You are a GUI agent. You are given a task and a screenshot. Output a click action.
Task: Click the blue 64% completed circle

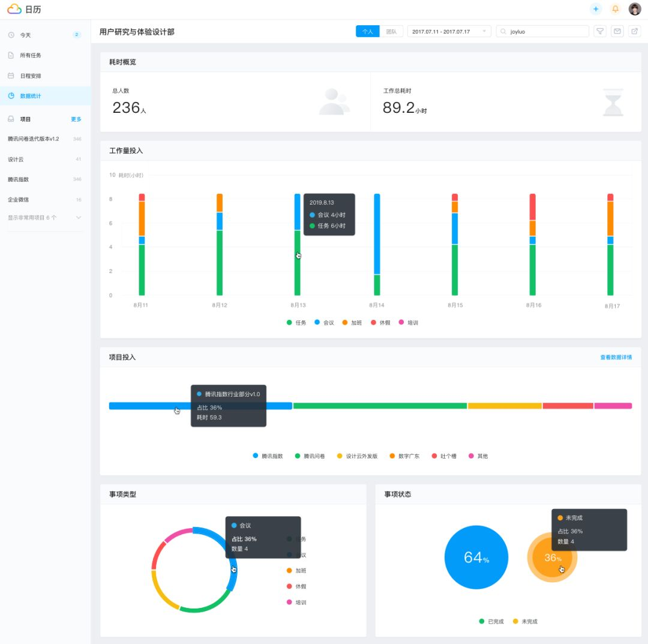pos(476,557)
